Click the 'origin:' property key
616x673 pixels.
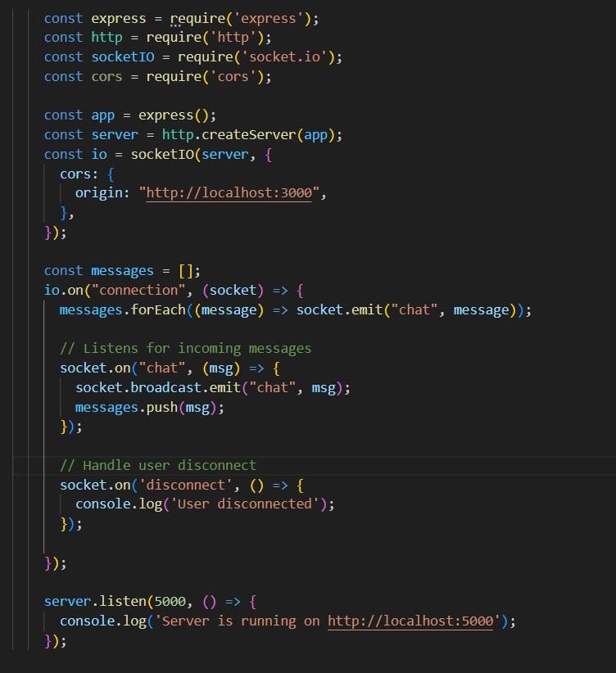102,193
